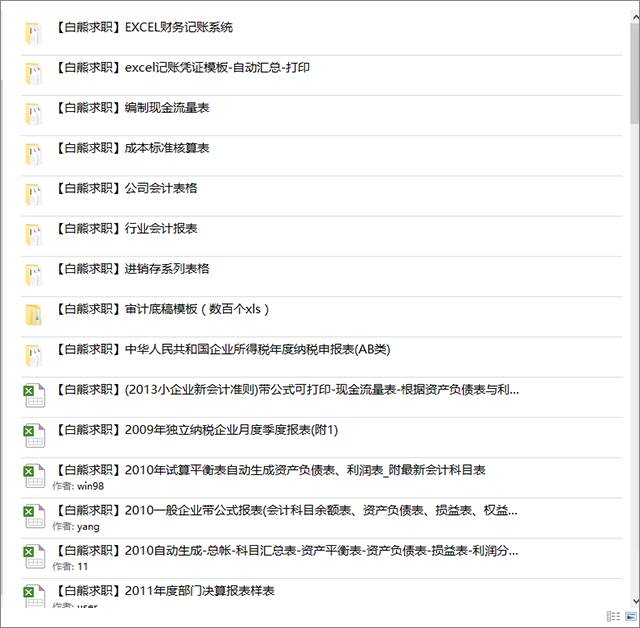The width and height of the screenshot is (640, 628).
Task: Select 2011年度部门决算报表样表 file name
Action: click(164, 591)
